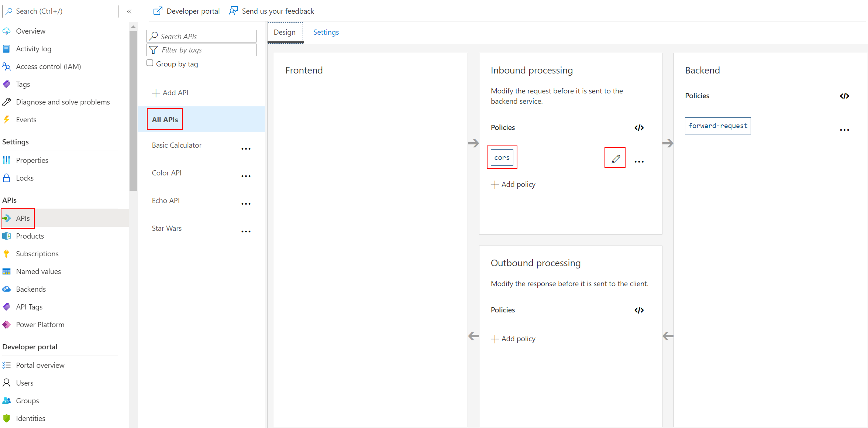Click the CORS policy icon in Inbound processing

point(502,157)
